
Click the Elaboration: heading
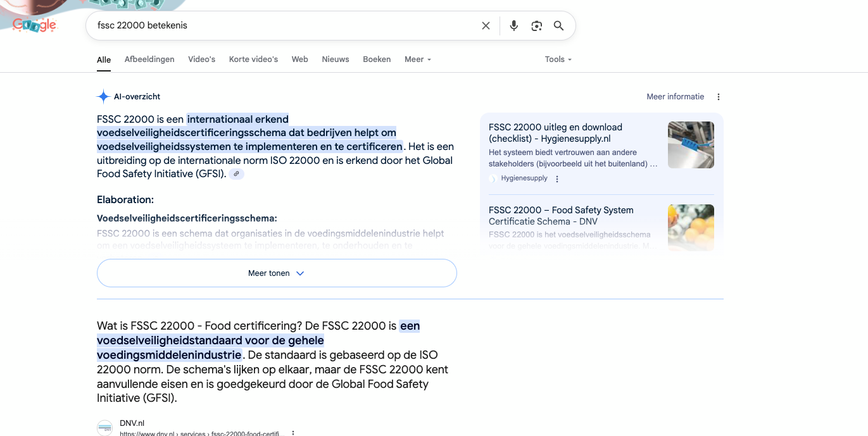(x=125, y=200)
